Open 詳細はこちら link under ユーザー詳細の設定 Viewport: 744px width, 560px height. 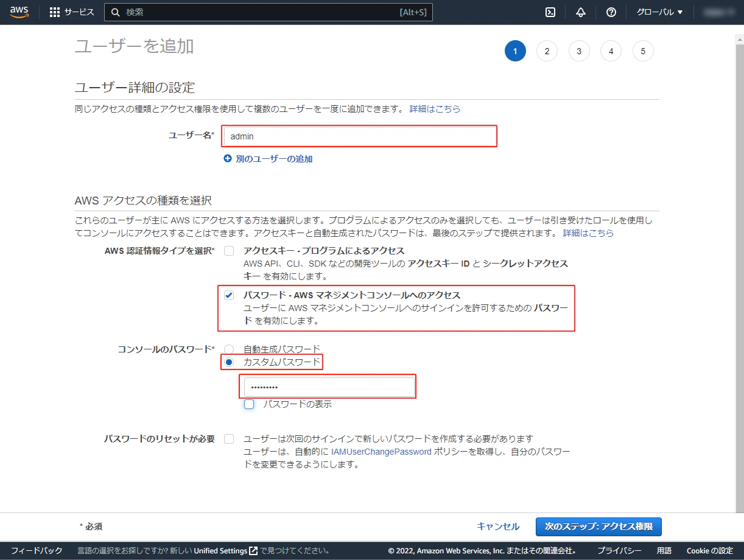(x=435, y=109)
